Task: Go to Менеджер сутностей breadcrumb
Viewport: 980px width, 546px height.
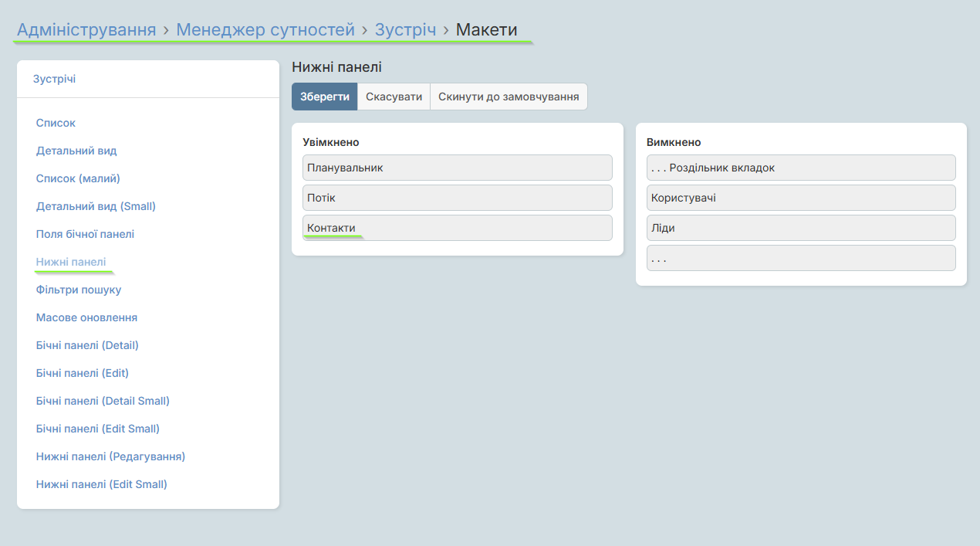Action: (265, 30)
